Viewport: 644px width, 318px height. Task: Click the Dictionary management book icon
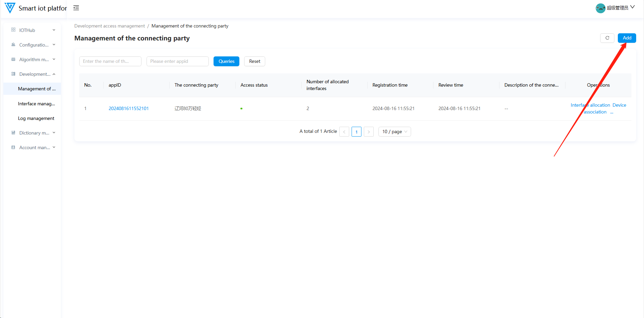pos(13,133)
